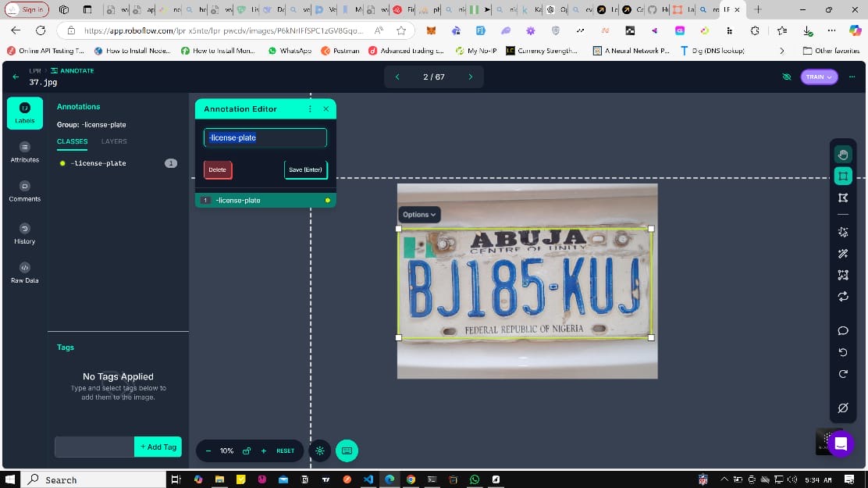Click Save (Enter) button
The image size is (868, 488).
(305, 169)
